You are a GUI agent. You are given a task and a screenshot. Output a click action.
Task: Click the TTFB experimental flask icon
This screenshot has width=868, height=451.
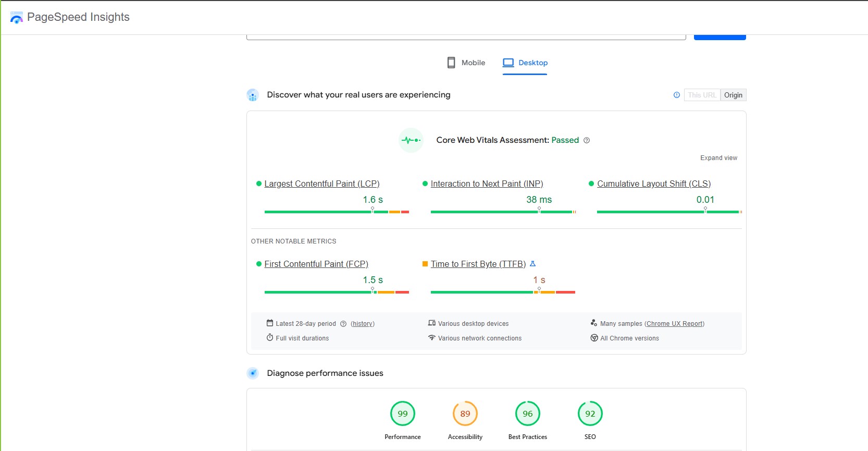(532, 264)
